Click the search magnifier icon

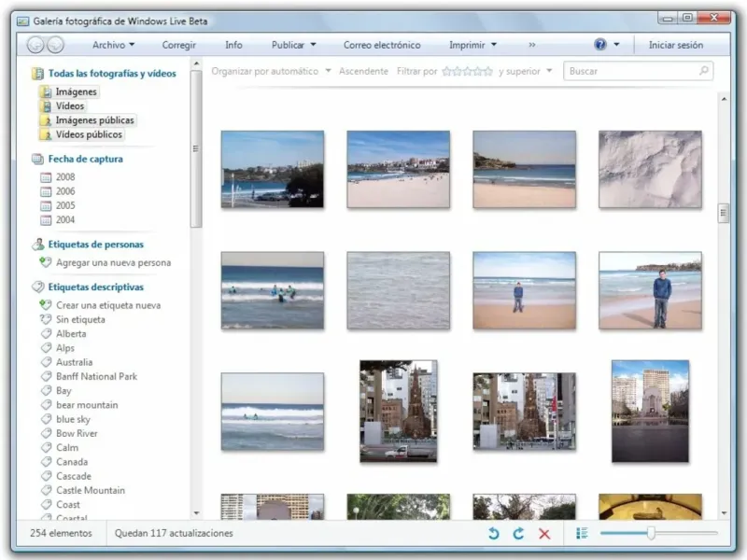(703, 71)
